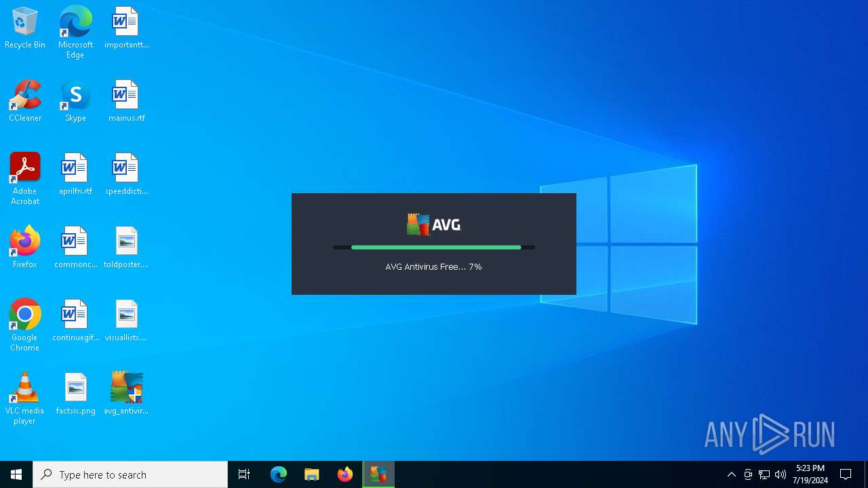Screen dimensions: 868x488
Task: Click Show desktop at the taskbar edge
Action: 866,474
